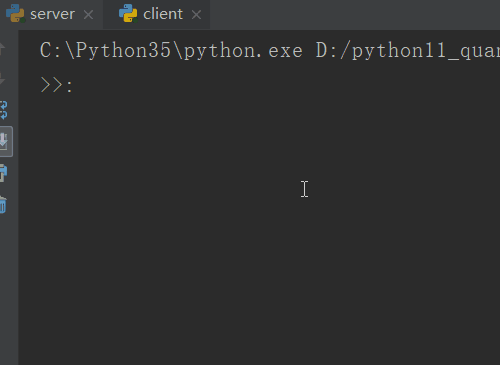Click the Python icon on client tab
This screenshot has width=500, height=365.
(128, 14)
